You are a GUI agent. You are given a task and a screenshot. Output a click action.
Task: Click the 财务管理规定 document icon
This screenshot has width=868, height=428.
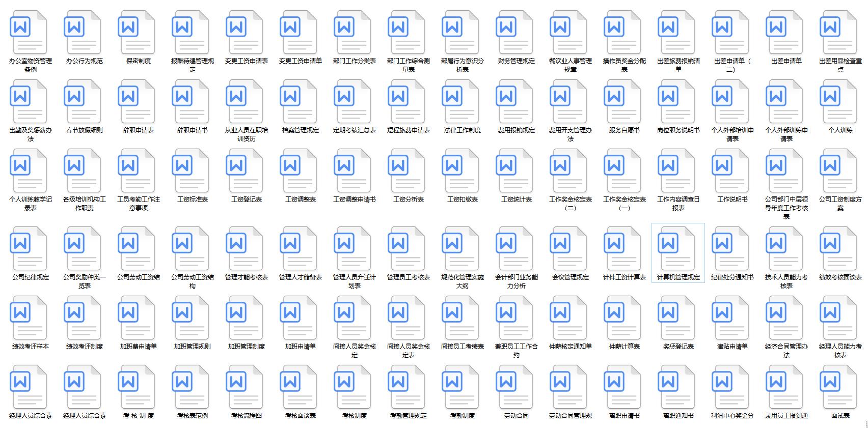(514, 32)
